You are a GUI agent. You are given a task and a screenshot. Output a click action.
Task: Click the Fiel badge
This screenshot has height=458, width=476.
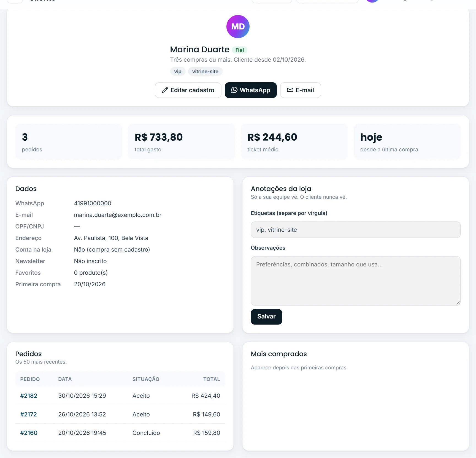pyautogui.click(x=240, y=50)
